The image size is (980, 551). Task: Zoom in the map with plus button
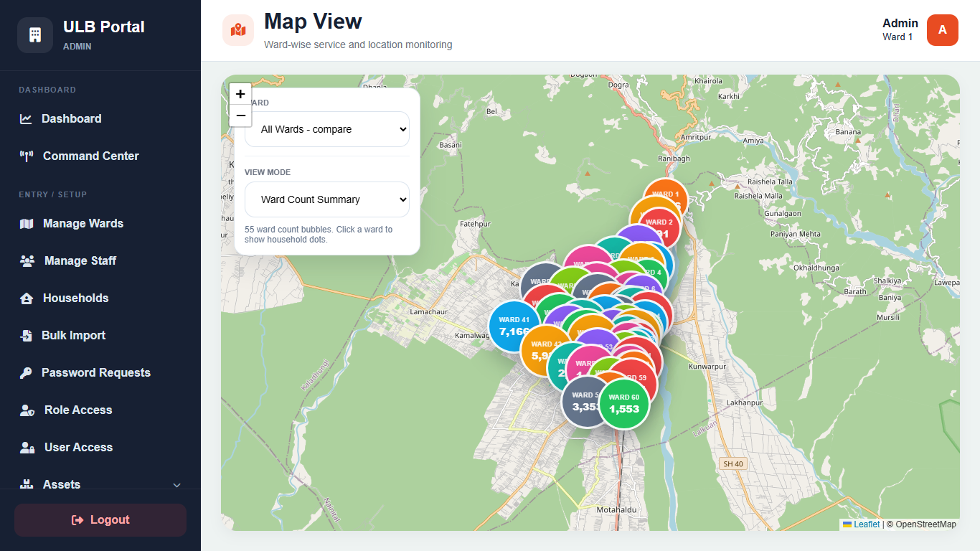(240, 94)
